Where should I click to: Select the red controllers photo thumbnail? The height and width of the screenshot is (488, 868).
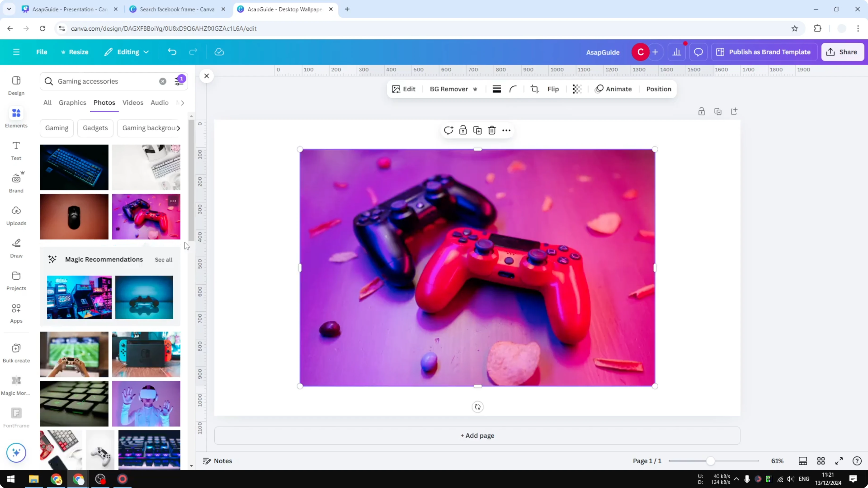click(x=146, y=217)
